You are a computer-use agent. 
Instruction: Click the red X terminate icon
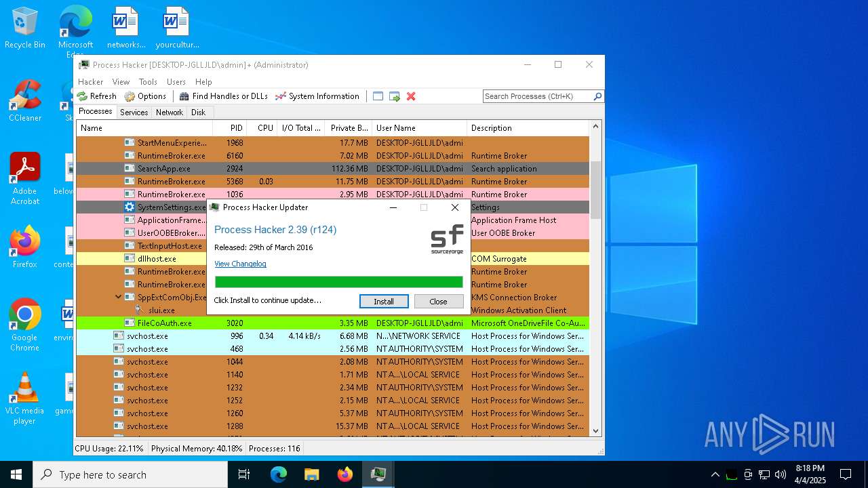pos(411,96)
